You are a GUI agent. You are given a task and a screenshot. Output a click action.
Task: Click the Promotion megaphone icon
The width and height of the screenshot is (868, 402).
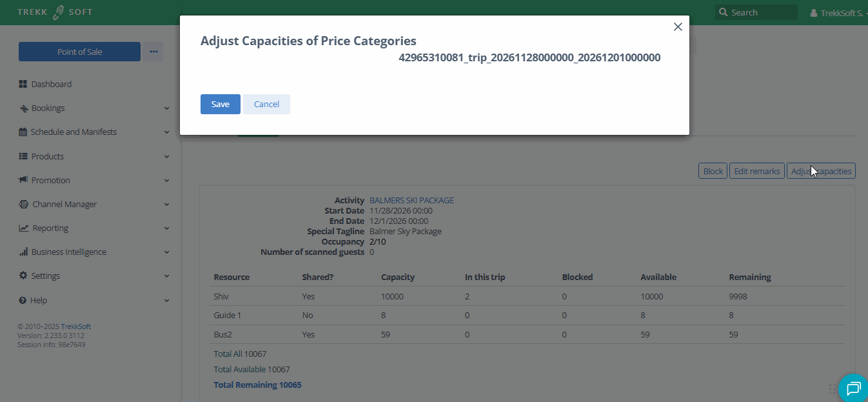tap(24, 180)
